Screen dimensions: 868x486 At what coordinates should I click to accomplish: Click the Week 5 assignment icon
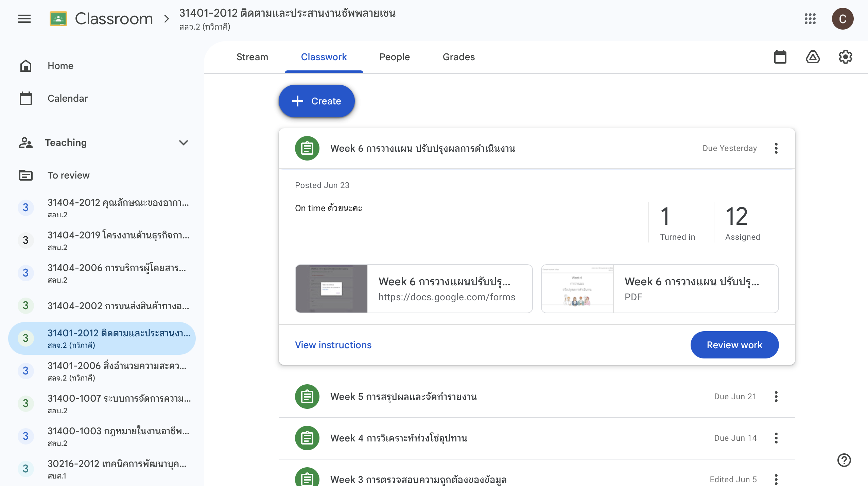[x=307, y=397]
